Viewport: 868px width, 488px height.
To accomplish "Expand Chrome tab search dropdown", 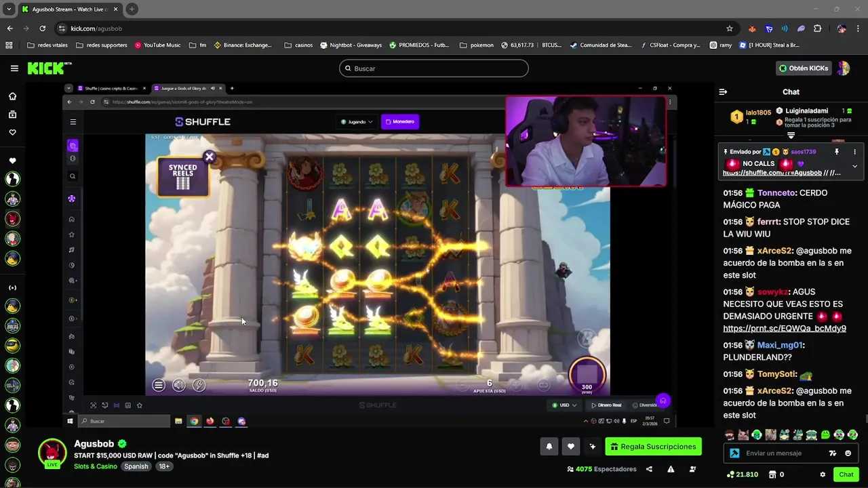I will coord(9,9).
